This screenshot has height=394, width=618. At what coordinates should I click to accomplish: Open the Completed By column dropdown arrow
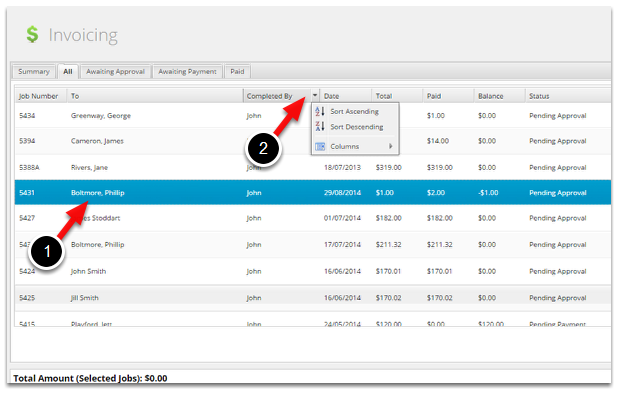point(315,95)
